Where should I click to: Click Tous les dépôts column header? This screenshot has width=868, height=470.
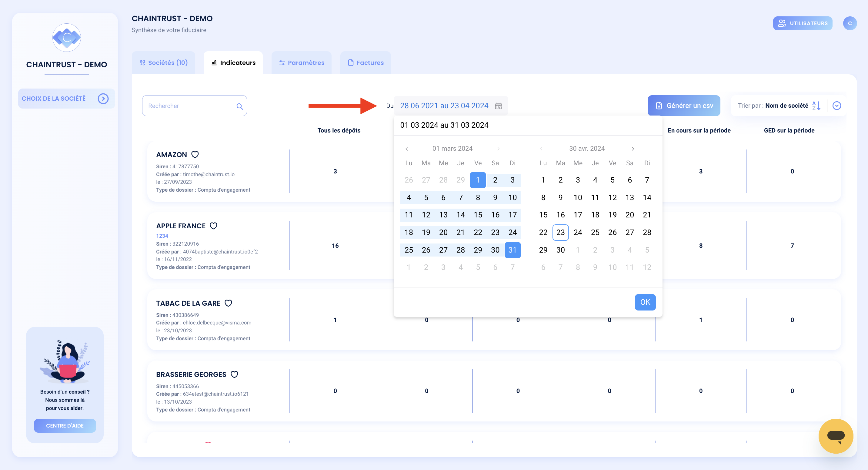click(339, 130)
